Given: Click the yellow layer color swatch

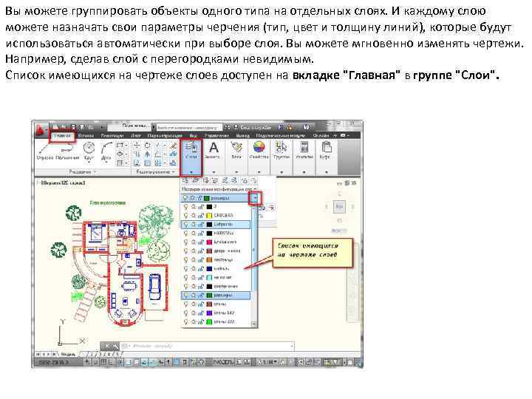Looking at the screenshot, I should tap(209, 216).
